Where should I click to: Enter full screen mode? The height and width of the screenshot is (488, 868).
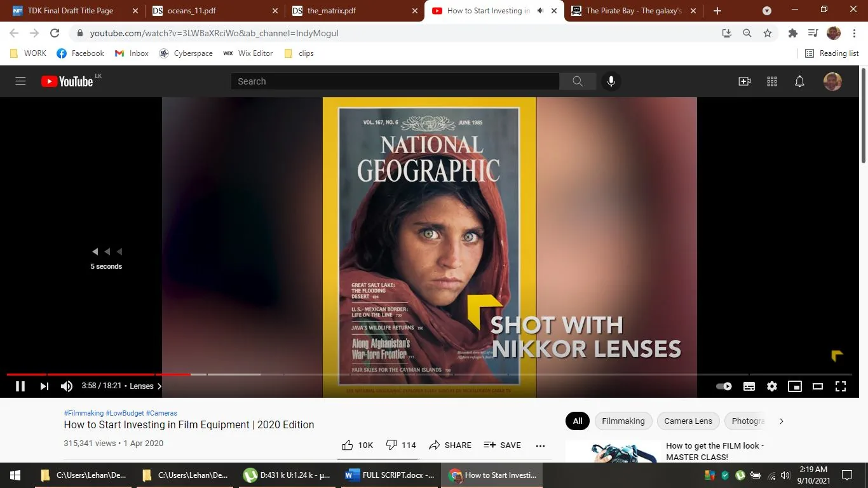[x=841, y=386]
